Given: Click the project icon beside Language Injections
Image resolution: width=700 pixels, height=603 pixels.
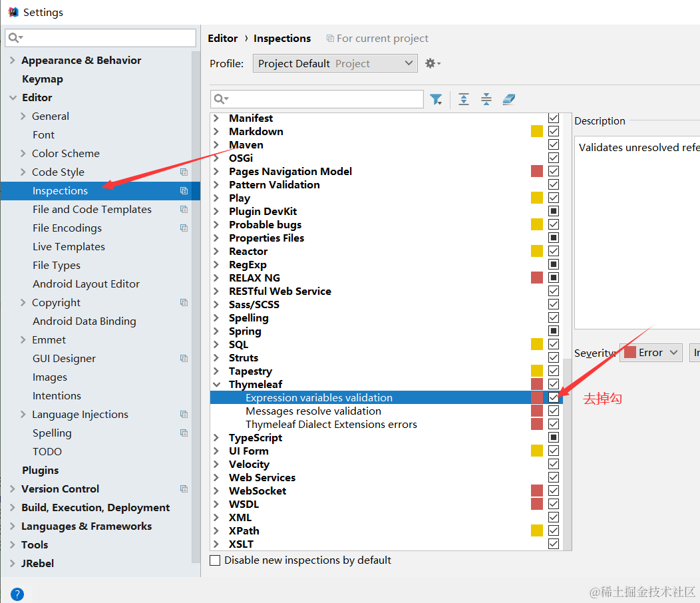Looking at the screenshot, I should (x=184, y=414).
